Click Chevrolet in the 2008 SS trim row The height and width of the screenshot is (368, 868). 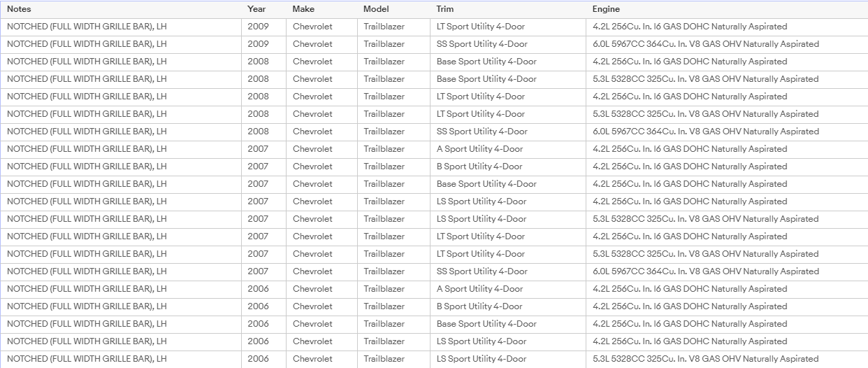[x=312, y=132]
